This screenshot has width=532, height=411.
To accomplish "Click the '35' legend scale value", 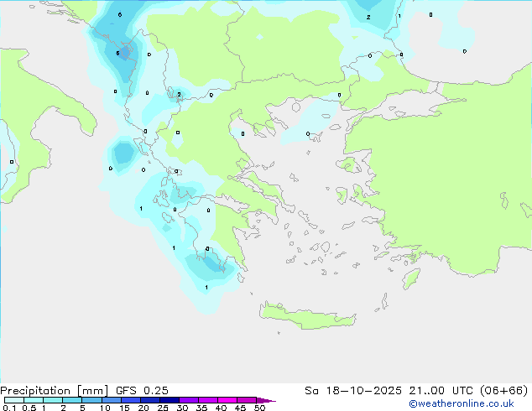I will pyautogui.click(x=201, y=408).
